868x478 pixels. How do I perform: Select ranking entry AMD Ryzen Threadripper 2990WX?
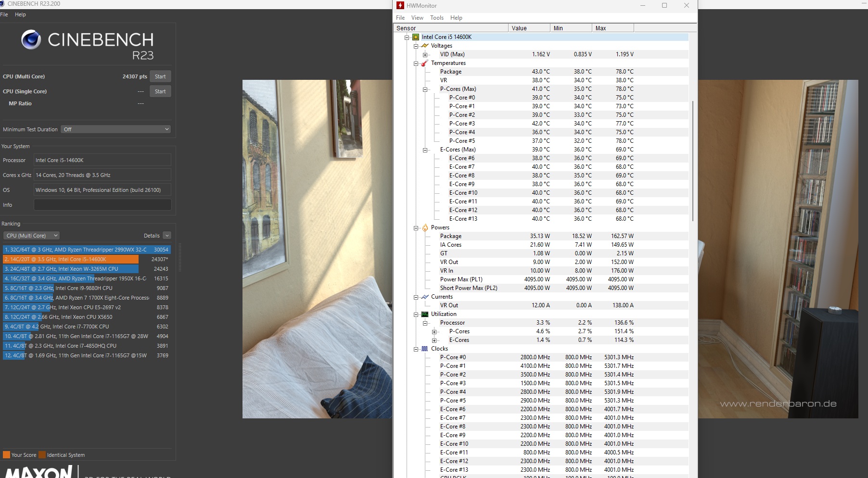tap(87, 250)
